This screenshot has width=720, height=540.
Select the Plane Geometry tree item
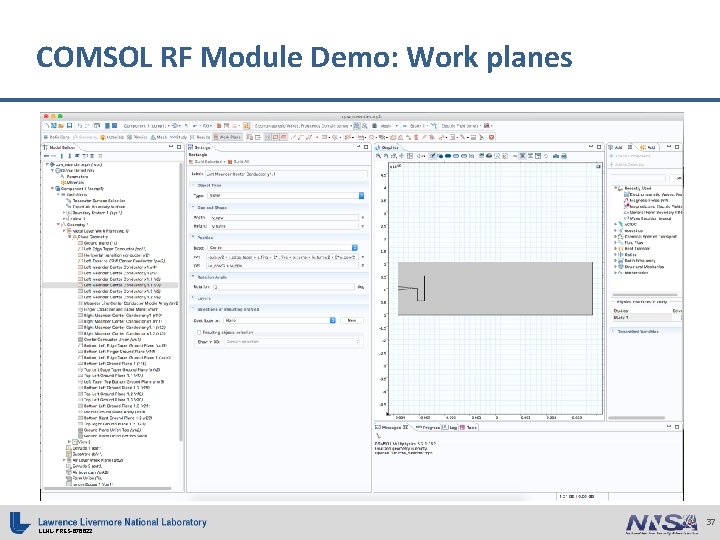[x=92, y=237]
